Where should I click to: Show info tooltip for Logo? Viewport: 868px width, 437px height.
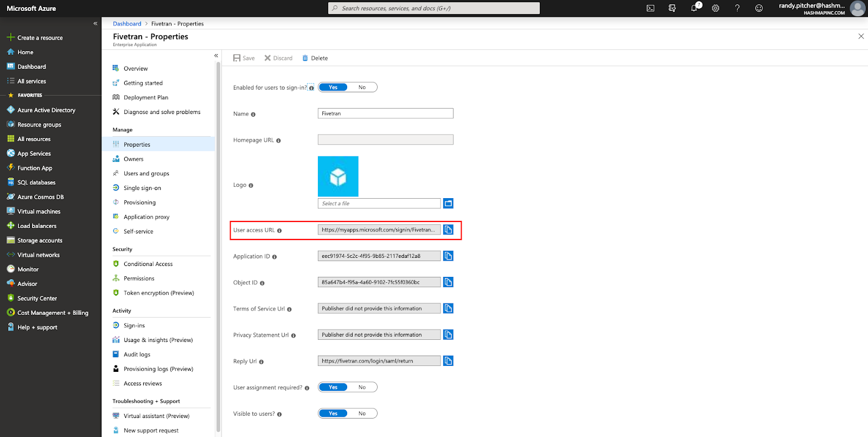click(x=251, y=186)
